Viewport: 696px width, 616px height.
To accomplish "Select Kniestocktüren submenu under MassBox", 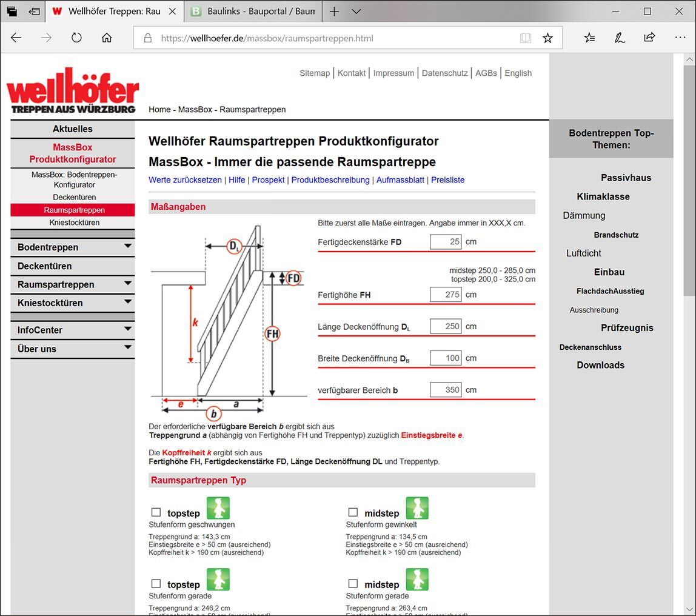I will pos(74,223).
